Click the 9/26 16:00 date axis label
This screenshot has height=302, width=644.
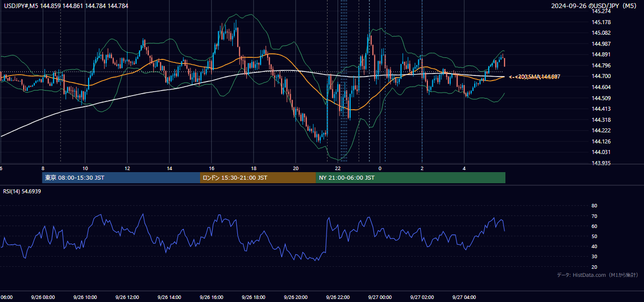[212, 297]
